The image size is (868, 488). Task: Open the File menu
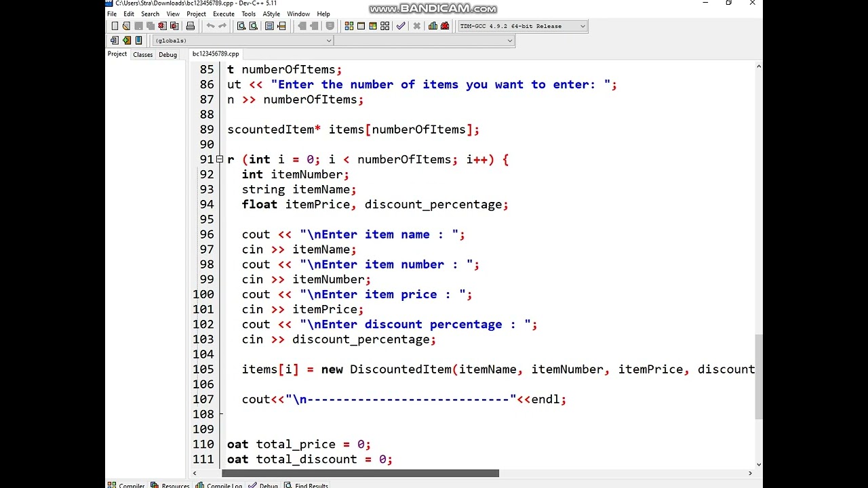pyautogui.click(x=112, y=14)
